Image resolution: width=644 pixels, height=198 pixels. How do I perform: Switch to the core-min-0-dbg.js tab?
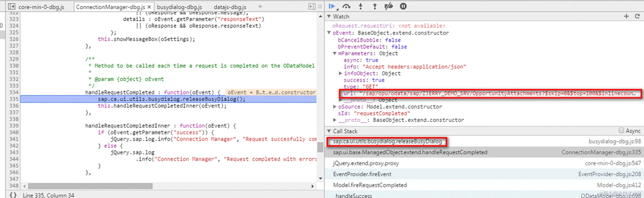click(41, 7)
